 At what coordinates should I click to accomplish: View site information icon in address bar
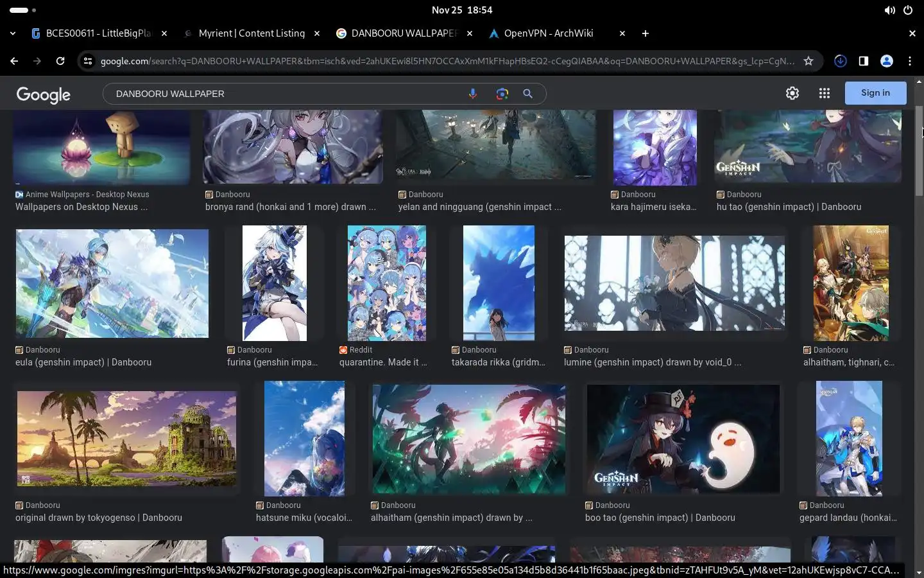click(88, 61)
